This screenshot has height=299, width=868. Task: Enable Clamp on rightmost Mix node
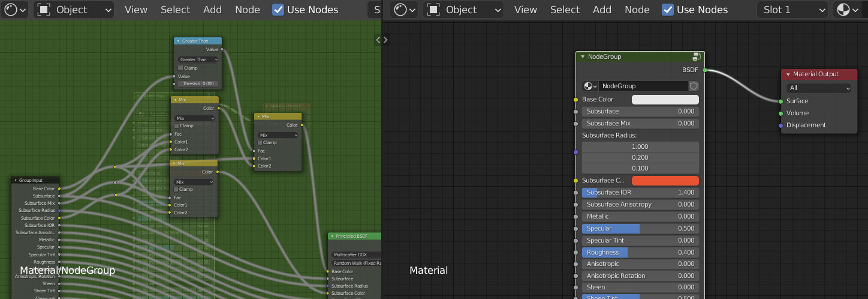click(261, 142)
